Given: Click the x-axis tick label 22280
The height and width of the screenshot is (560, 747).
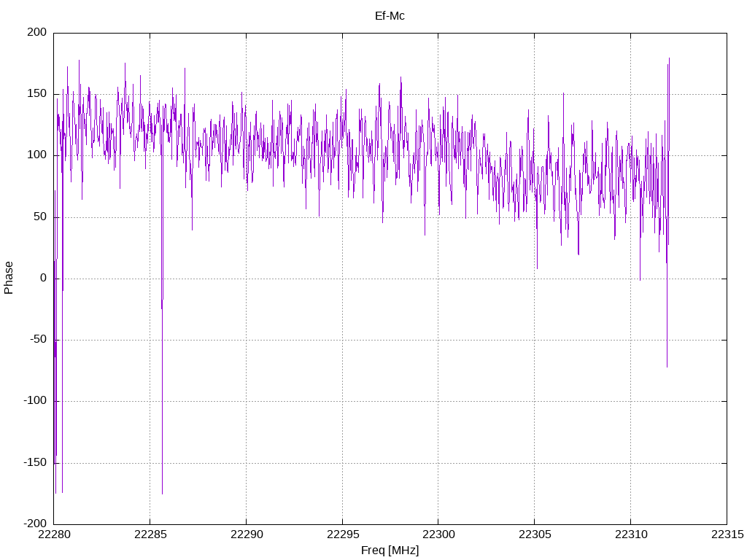Looking at the screenshot, I should [54, 534].
